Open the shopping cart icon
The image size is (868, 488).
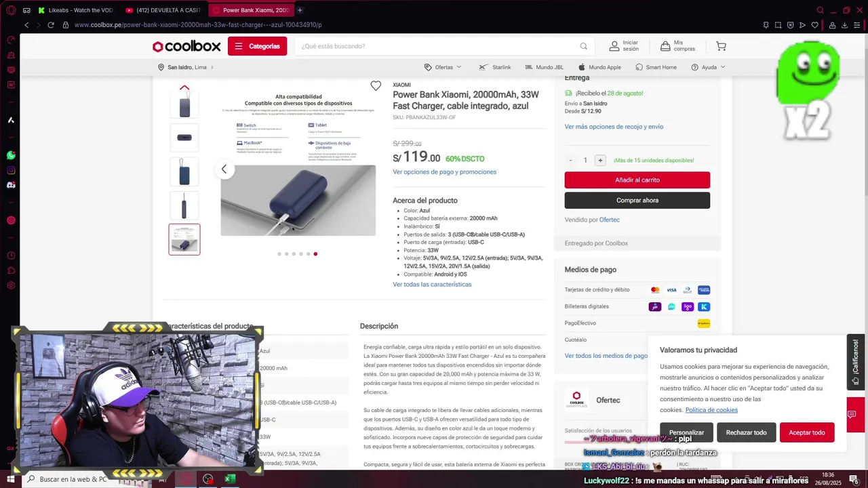[721, 46]
